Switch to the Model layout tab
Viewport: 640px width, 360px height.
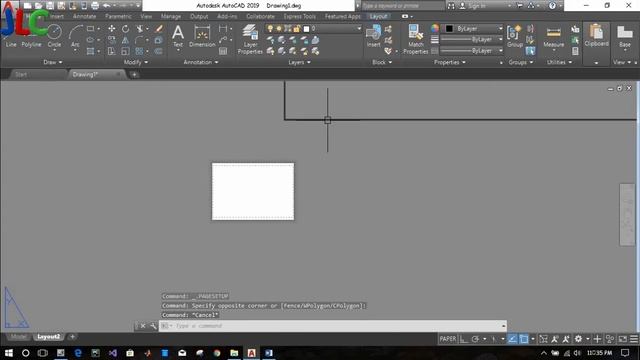[19, 337]
